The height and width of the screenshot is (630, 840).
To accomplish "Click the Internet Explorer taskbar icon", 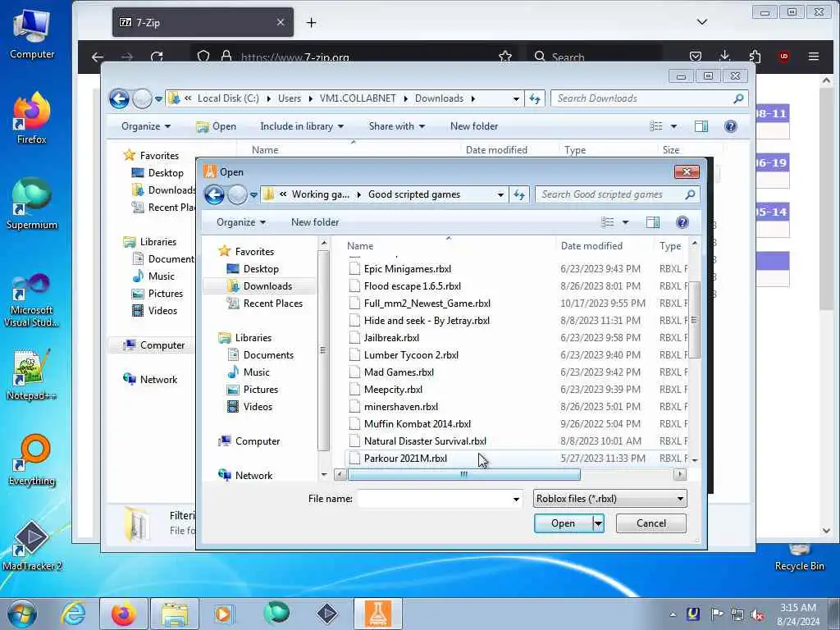I will click(73, 614).
